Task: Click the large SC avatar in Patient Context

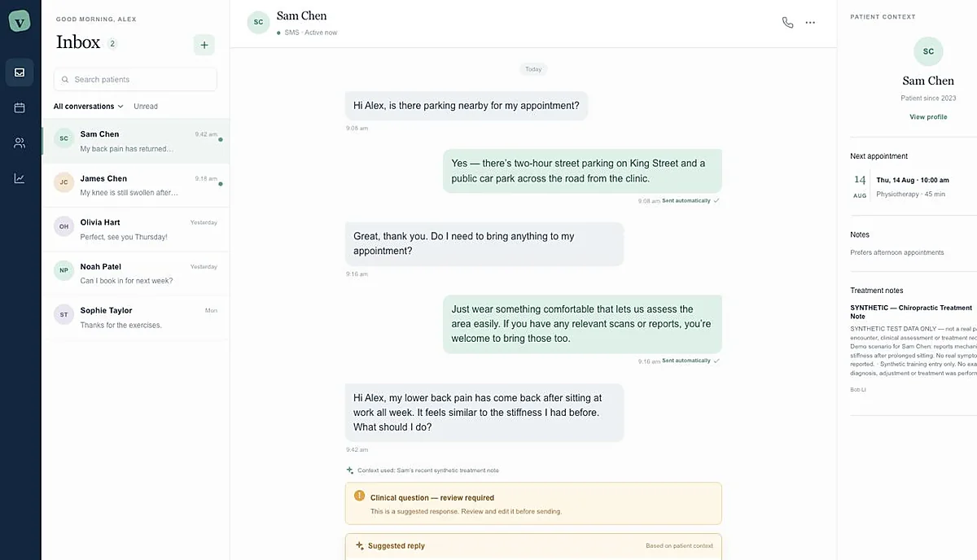Action: click(928, 51)
